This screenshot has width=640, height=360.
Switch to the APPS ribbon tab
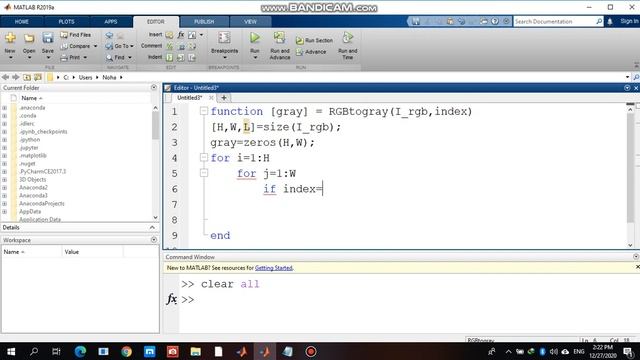[x=111, y=22]
